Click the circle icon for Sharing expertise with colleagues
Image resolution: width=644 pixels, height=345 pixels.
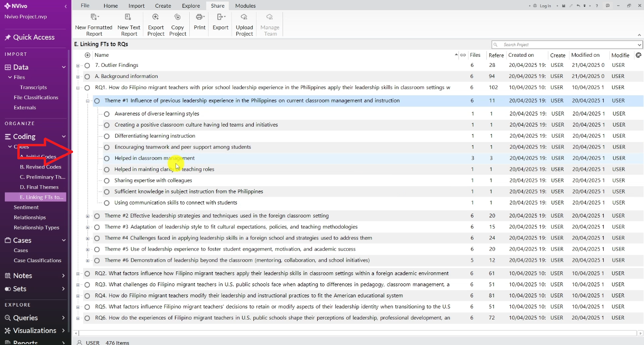coord(107,180)
